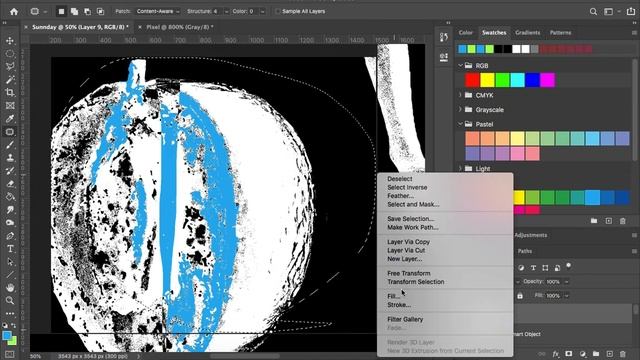Click the foreground blue color swatch
The height and width of the screenshot is (360, 640).
7,336
